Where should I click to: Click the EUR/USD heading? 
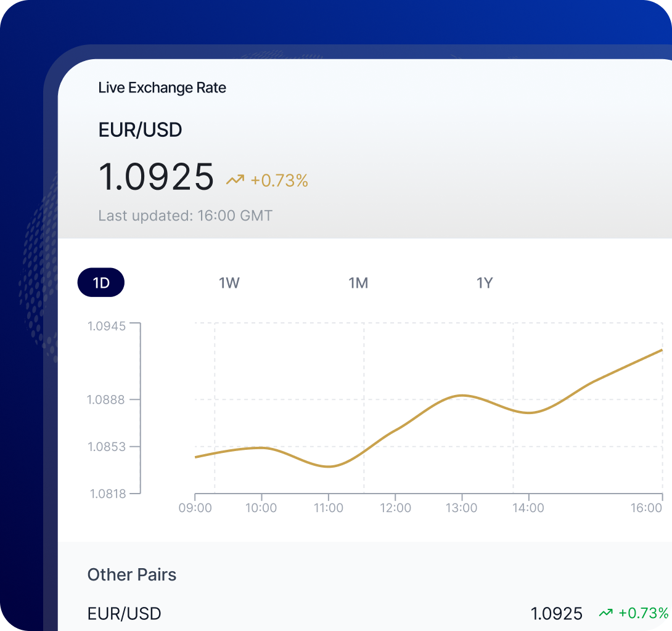coord(140,130)
